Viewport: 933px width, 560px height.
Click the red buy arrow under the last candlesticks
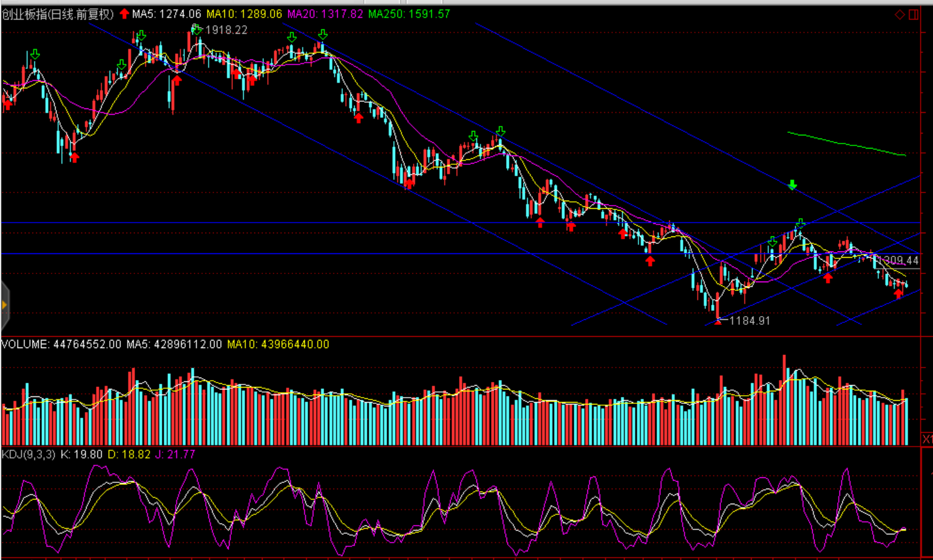coord(899,293)
